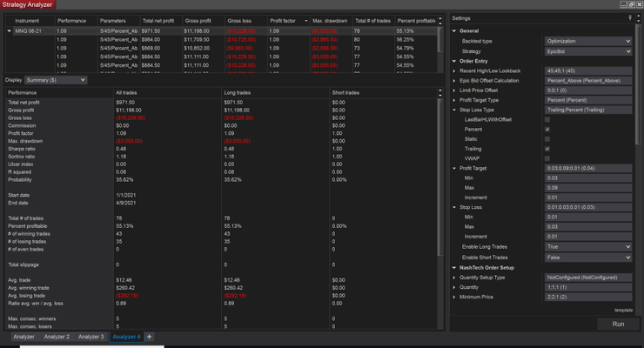The width and height of the screenshot is (644, 348).
Task: Expand the Recent High/Low Lookback arrow
Action: point(454,70)
